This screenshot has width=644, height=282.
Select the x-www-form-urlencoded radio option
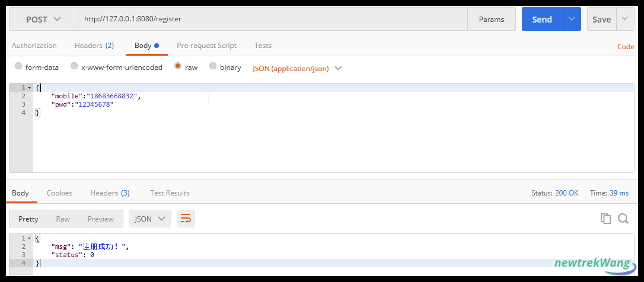(74, 66)
